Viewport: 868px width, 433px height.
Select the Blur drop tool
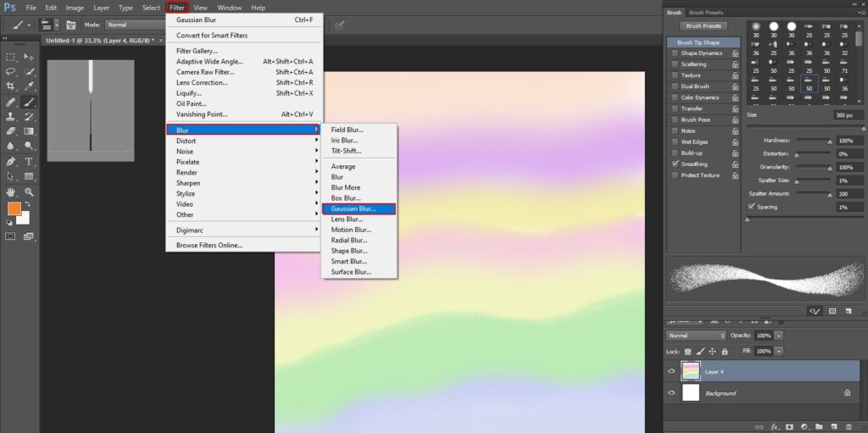10,147
